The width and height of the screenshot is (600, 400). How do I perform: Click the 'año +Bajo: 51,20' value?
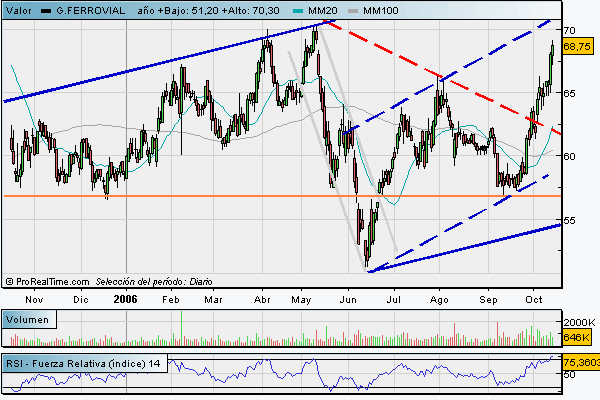(x=180, y=10)
